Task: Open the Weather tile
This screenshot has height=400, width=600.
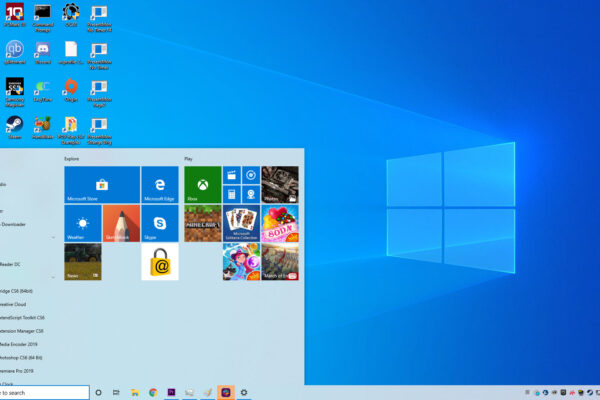Action: (82, 223)
